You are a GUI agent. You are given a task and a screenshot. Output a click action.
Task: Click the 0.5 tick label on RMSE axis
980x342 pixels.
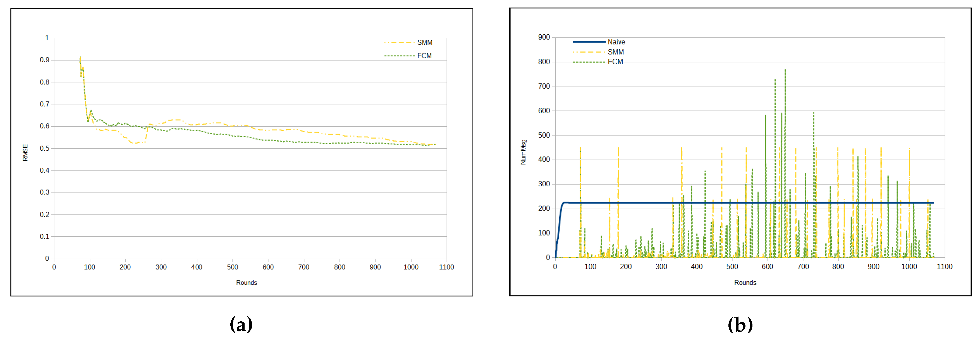pos(44,148)
